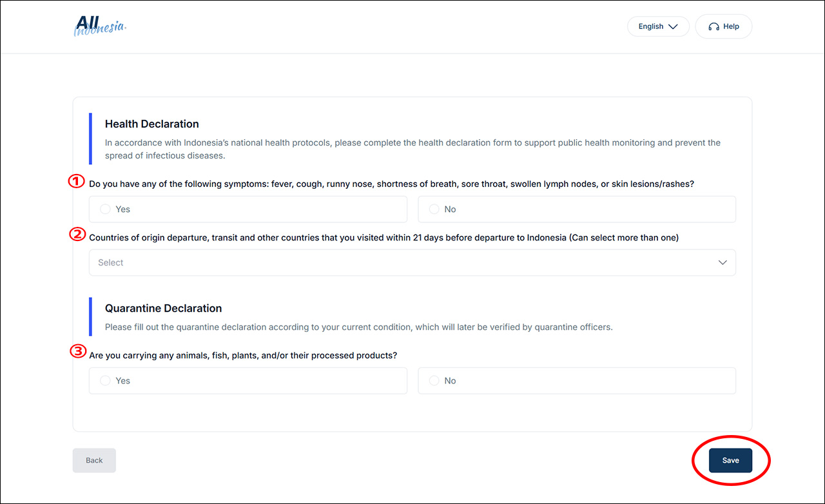825x504 pixels.
Task: Select Yes for carrying animals or plants
Action: click(x=248, y=381)
